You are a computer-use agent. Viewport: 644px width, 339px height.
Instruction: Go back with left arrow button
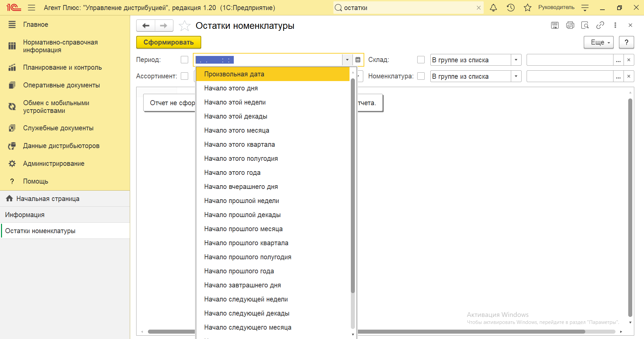pos(146,25)
